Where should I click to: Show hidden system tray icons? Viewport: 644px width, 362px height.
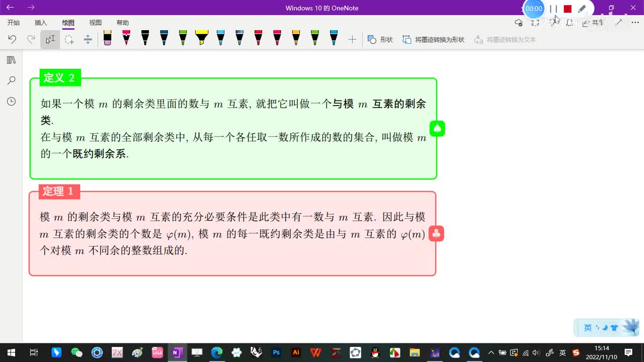(491, 352)
